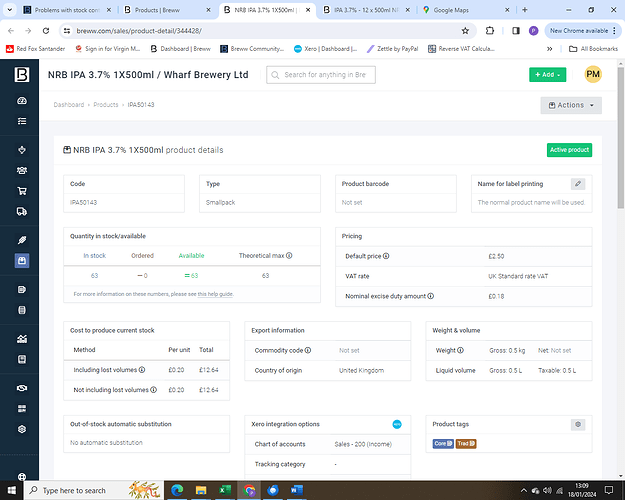
Task: Click the Trad product tag
Action: pos(466,443)
